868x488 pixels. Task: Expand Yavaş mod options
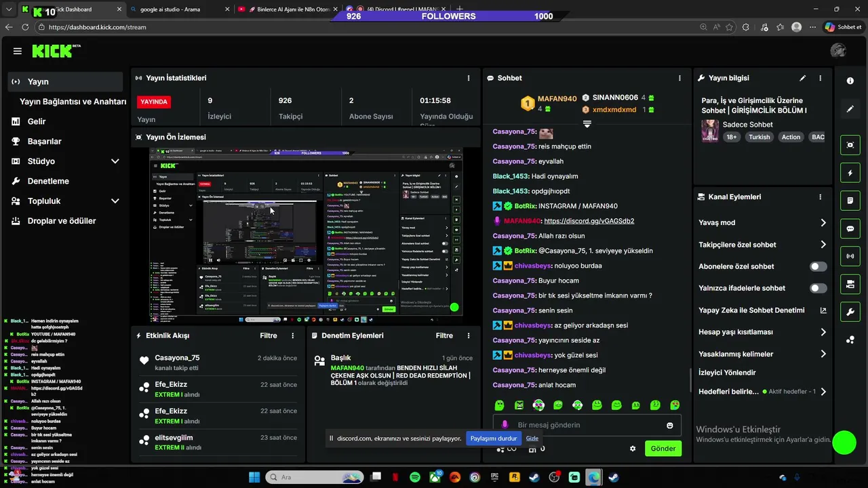823,223
